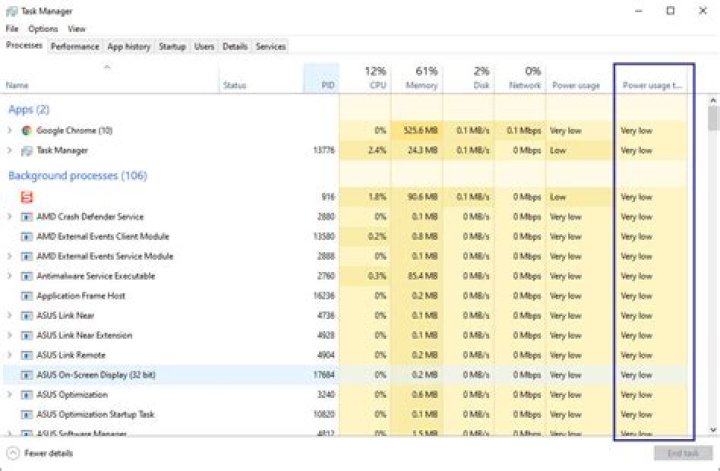The width and height of the screenshot is (720, 471).
Task: Open the File menu
Action: pos(12,28)
